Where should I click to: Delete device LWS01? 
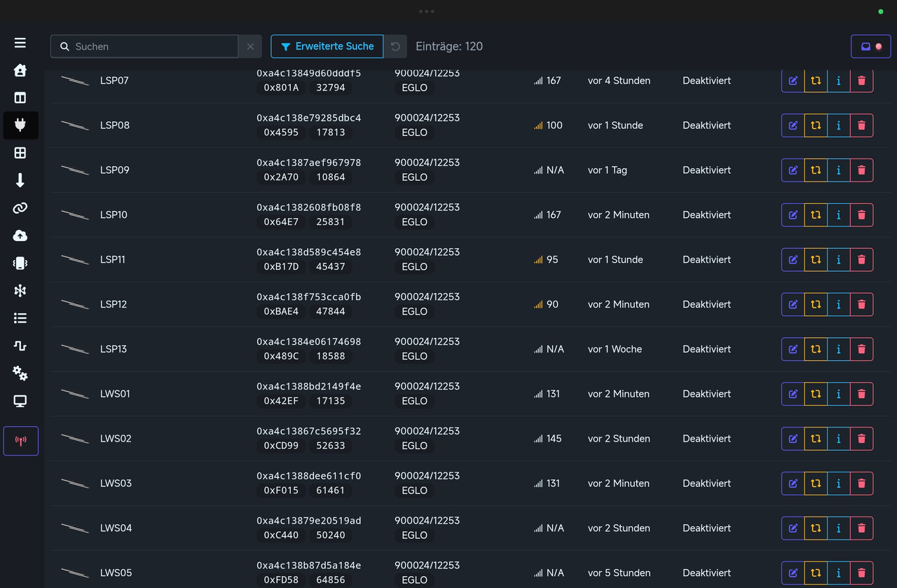(x=862, y=394)
